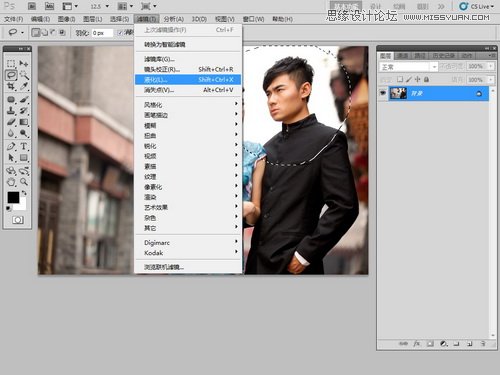Open the layer Opacity 100% dropdown arrow
The height and width of the screenshot is (375, 500).
[491, 67]
